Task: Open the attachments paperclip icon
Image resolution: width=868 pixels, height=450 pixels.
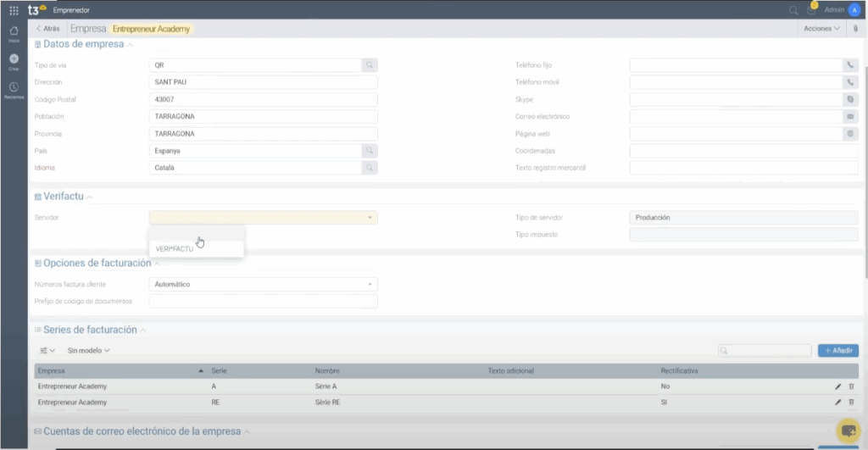Action: (x=855, y=29)
